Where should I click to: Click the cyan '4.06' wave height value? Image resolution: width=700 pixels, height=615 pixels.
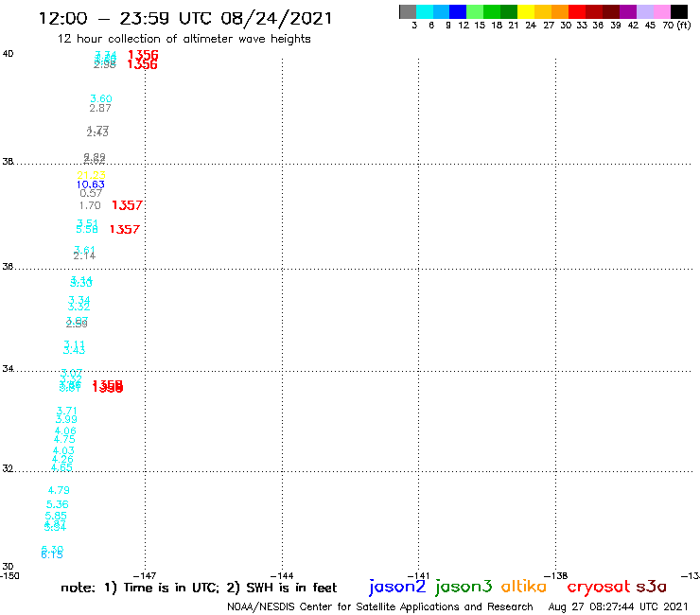65,431
